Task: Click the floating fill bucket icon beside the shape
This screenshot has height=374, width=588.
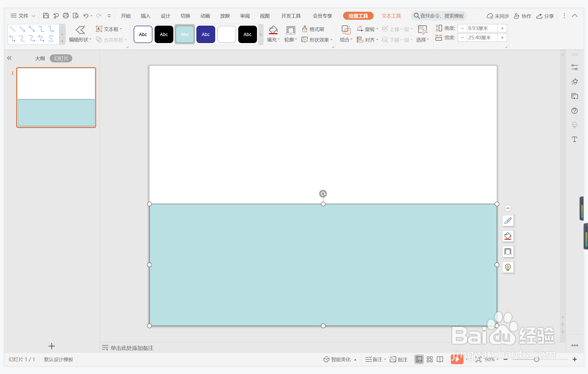Action: pos(507,236)
